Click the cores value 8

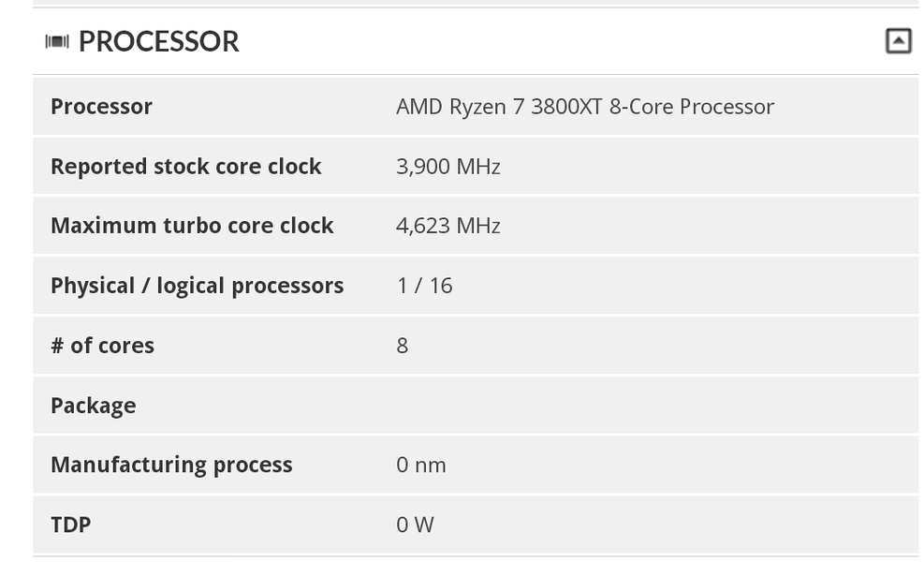[x=403, y=346]
